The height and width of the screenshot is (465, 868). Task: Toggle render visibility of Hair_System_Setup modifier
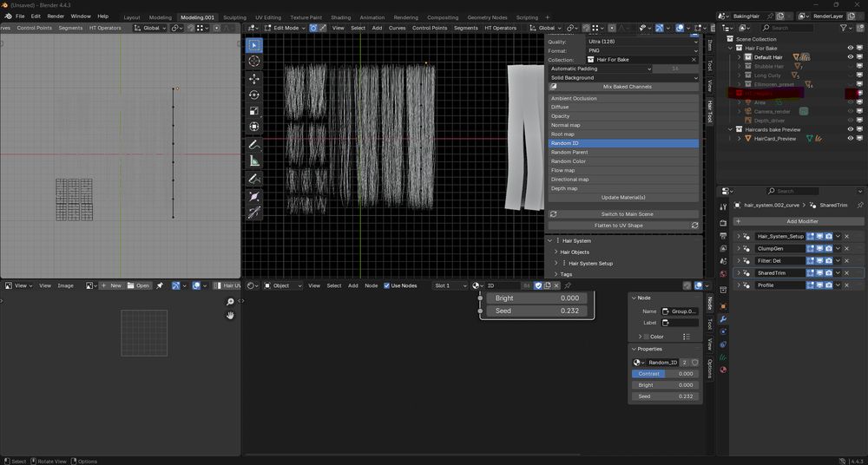[829, 236]
